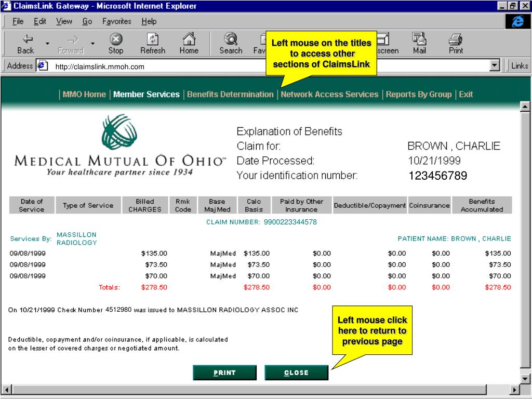Click the 'Benefits Accumulated' column header
This screenshot has height=399, width=532.
point(482,205)
